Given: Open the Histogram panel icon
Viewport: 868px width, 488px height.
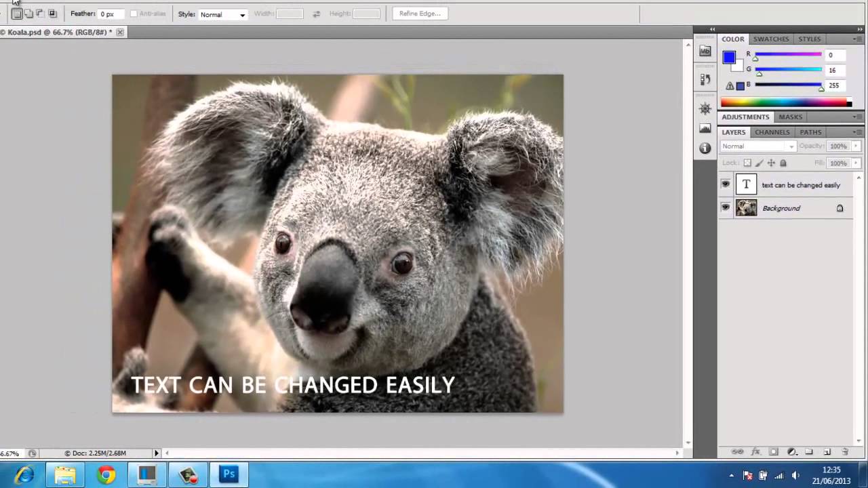Looking at the screenshot, I should (705, 128).
